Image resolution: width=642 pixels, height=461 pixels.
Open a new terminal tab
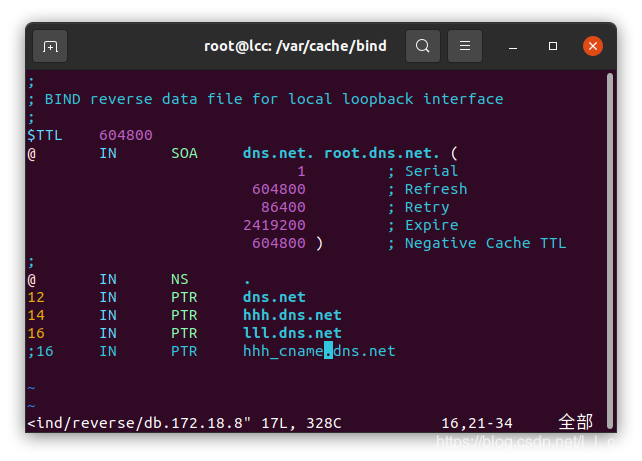50,46
